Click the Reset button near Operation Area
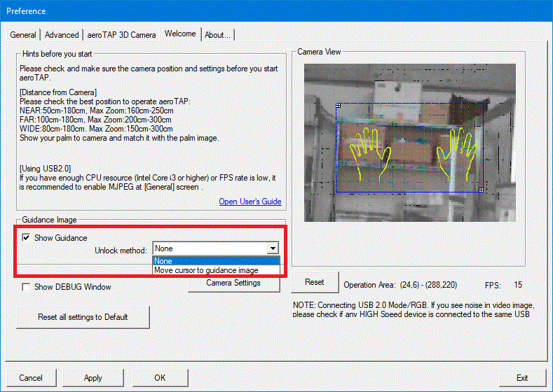The height and width of the screenshot is (392, 553). coord(314,282)
